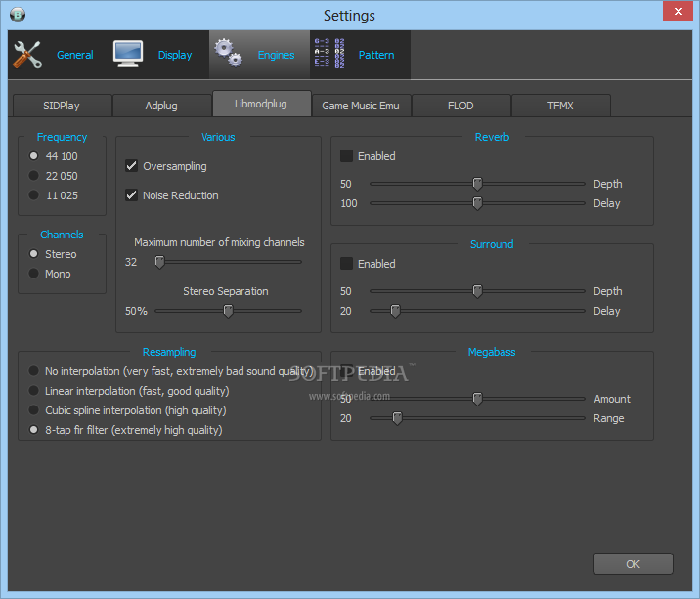Click the monitor Display icon
This screenshot has width=700, height=599.
pos(128,54)
